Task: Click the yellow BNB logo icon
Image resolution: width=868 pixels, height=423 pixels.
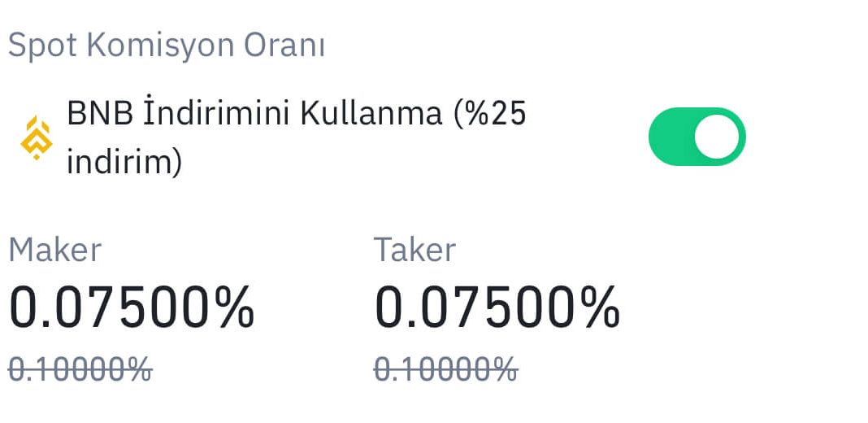Action: [37, 137]
